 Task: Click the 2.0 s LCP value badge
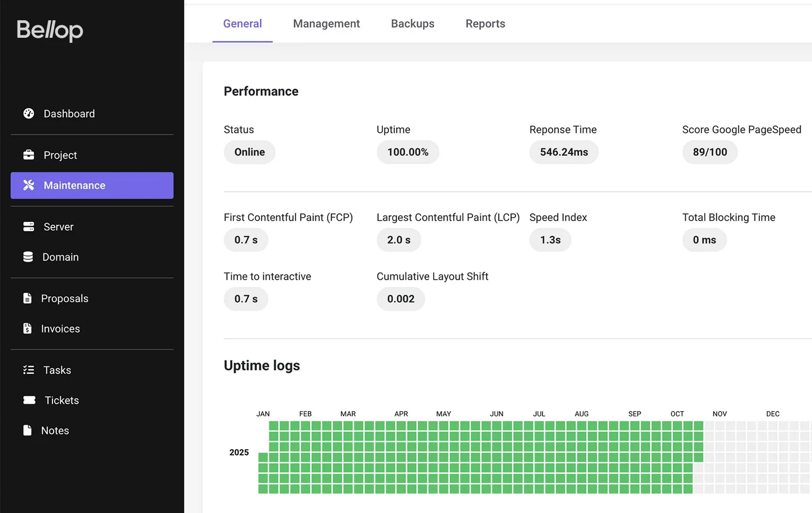[x=398, y=240]
